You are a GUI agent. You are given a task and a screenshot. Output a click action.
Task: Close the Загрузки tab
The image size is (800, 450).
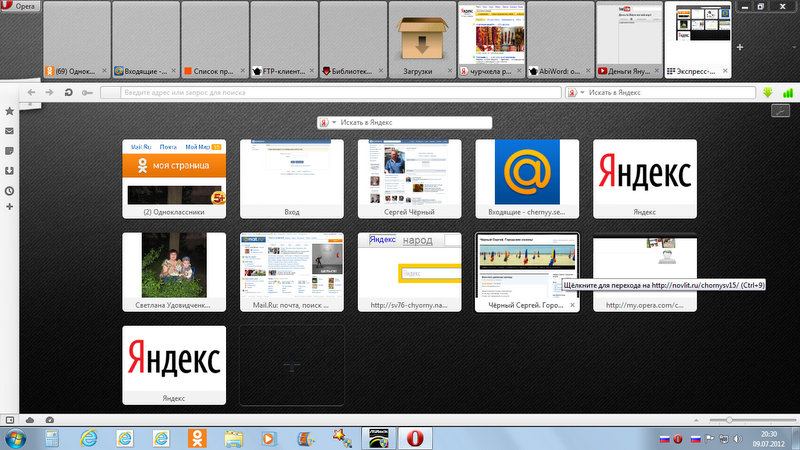449,71
